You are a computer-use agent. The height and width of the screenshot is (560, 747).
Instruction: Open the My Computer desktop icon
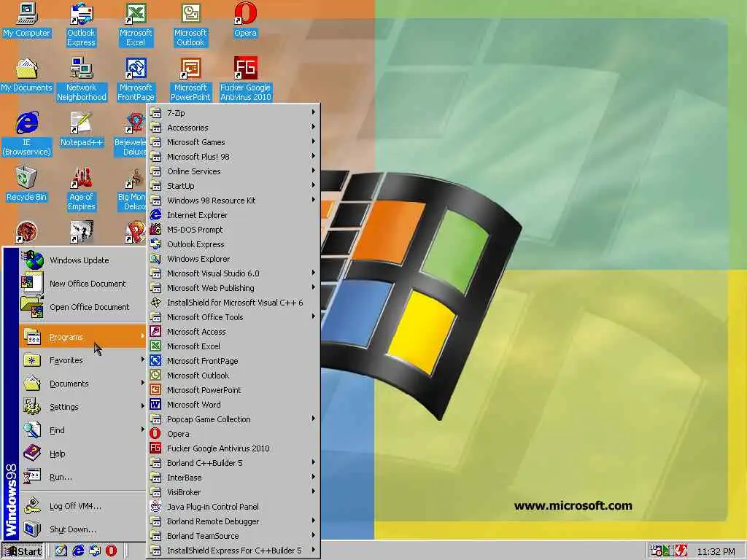[x=27, y=20]
